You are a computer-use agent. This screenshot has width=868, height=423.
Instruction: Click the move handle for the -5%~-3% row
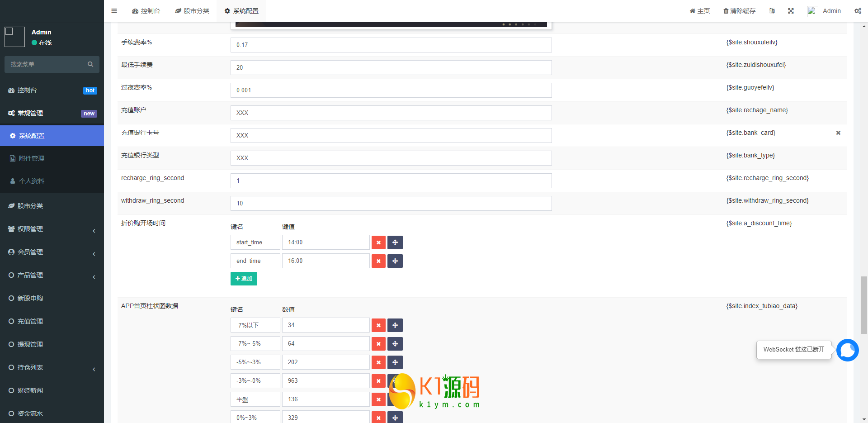click(x=395, y=362)
